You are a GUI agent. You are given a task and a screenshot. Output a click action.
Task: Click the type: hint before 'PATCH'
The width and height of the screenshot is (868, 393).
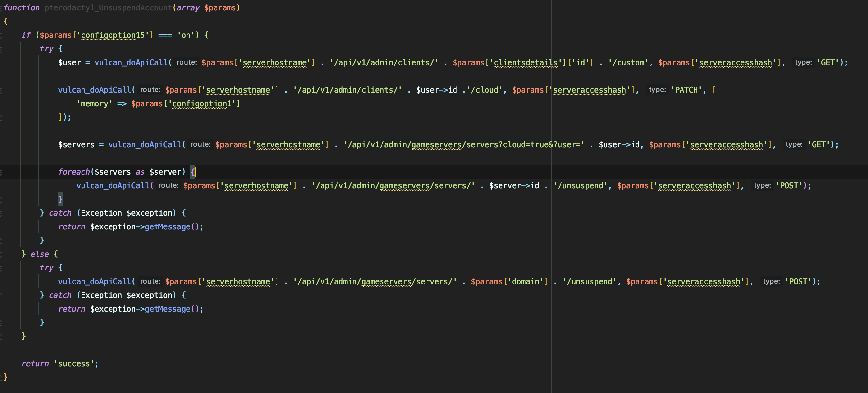tap(657, 90)
